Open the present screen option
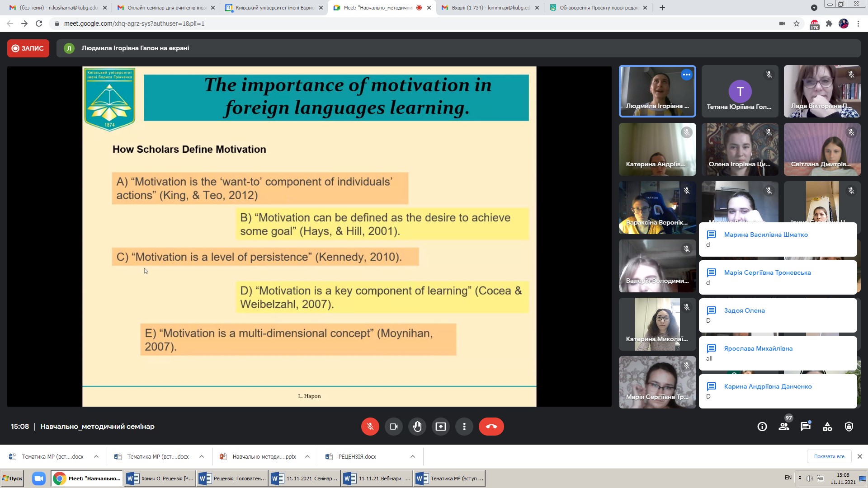868x488 pixels. (440, 427)
